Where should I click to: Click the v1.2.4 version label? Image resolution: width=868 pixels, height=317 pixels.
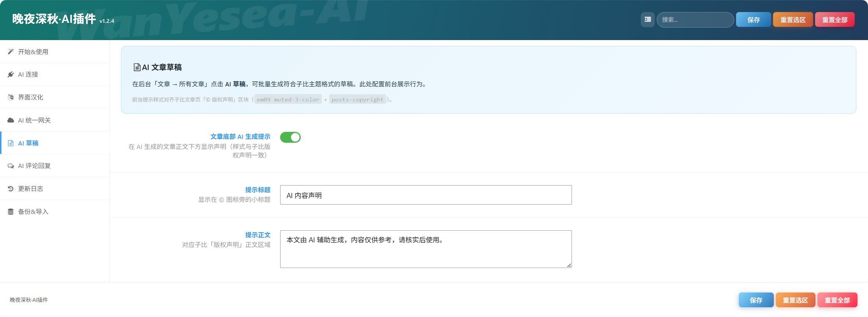click(107, 21)
